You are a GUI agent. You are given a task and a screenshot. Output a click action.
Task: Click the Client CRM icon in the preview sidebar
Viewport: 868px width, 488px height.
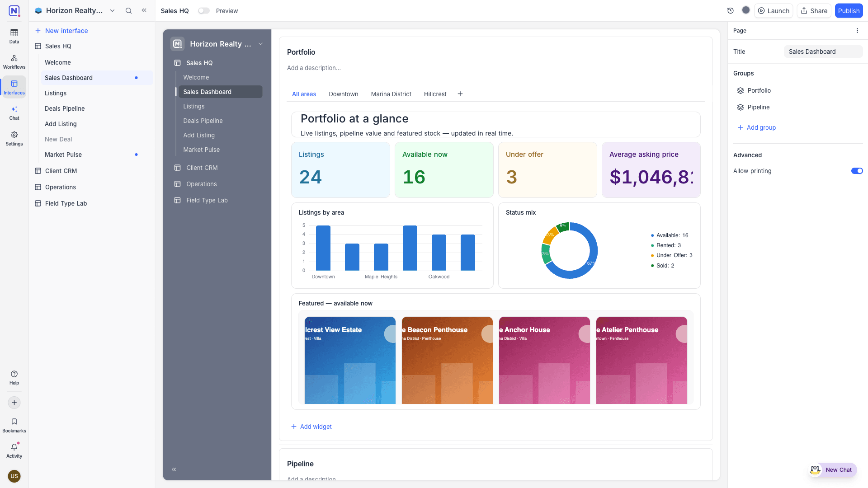[178, 168]
